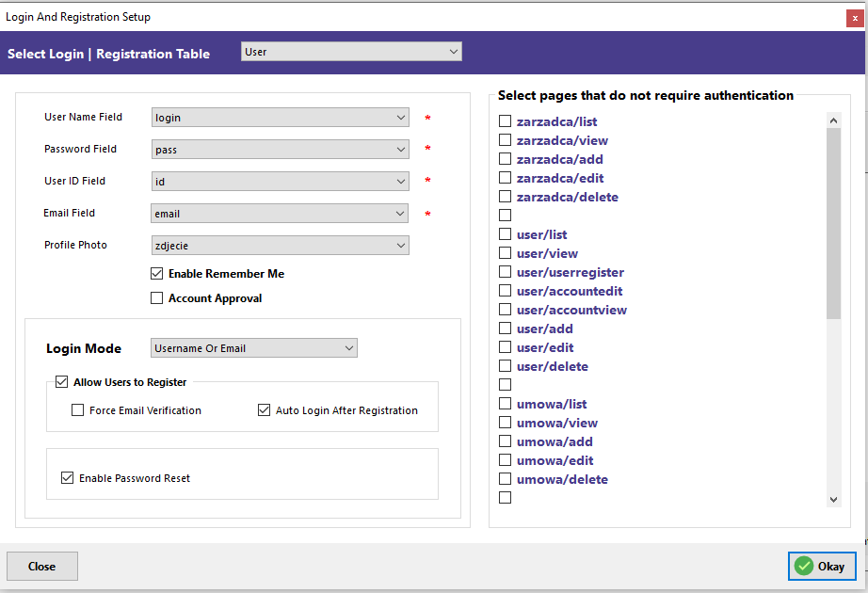The image size is (868, 593).
Task: Toggle Enable Password Reset checkbox
Action: pos(67,477)
